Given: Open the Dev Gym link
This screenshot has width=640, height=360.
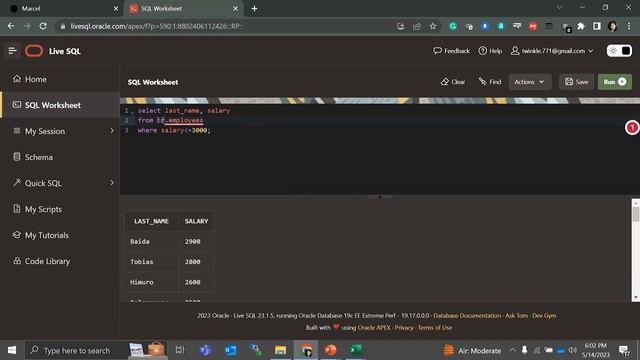Looking at the screenshot, I should 544,316.
